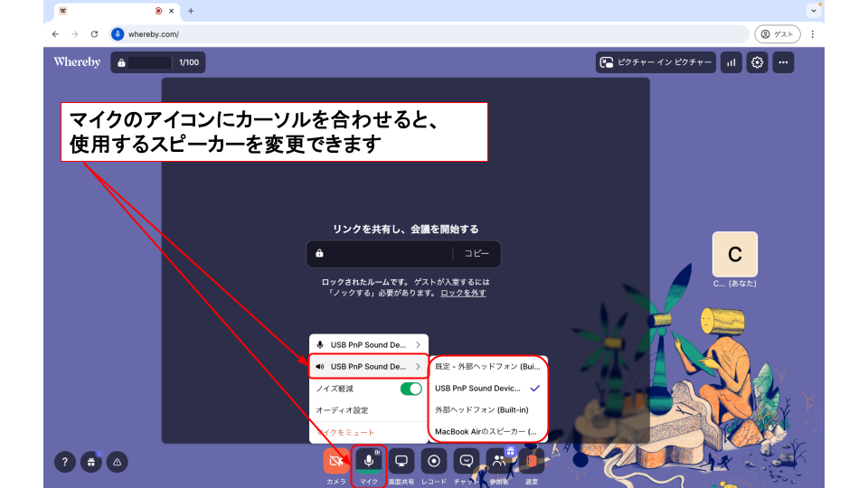
Task: Toggle the noise reduction (ノイズ軽減) switch
Action: click(410, 389)
